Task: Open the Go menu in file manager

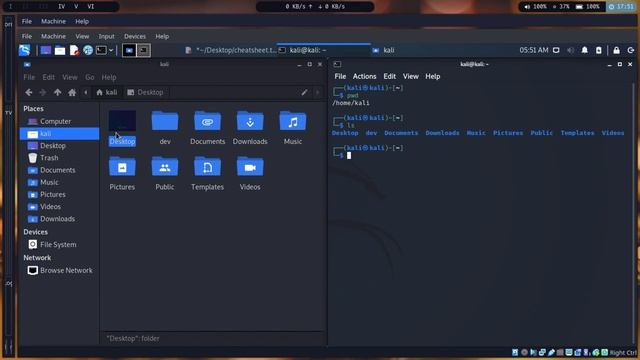Action: [x=90, y=77]
